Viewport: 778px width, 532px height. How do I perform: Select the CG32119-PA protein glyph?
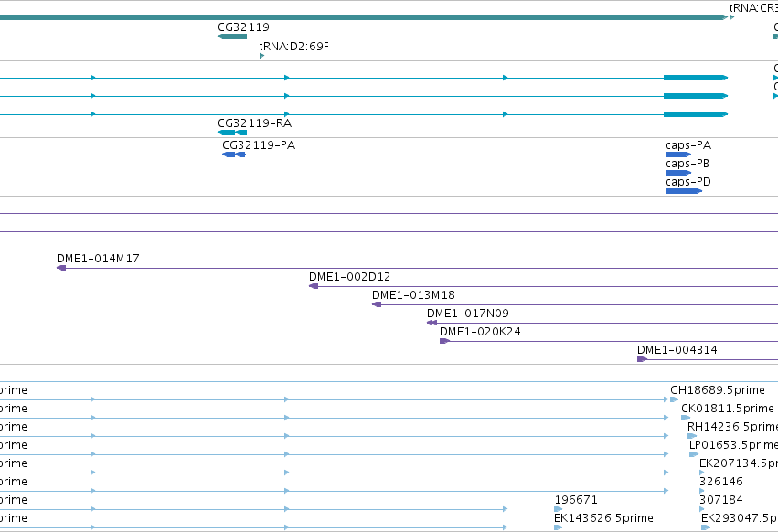click(x=234, y=154)
